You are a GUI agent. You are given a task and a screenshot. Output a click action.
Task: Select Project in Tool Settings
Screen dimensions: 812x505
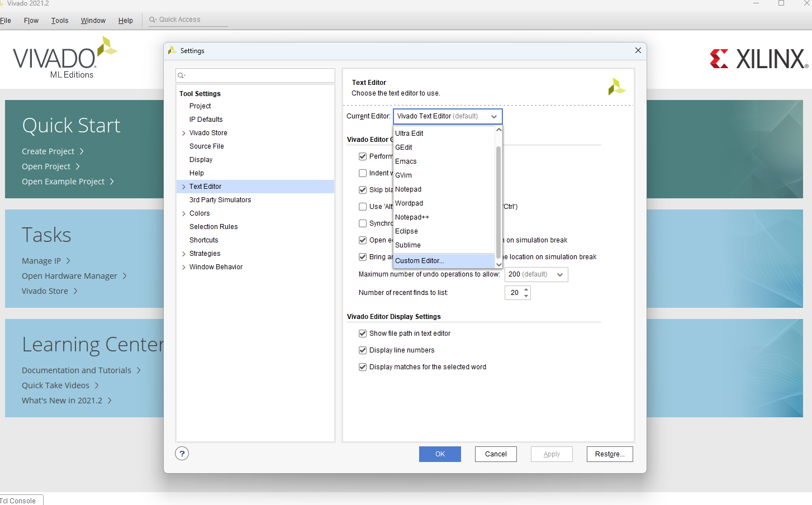tap(200, 106)
